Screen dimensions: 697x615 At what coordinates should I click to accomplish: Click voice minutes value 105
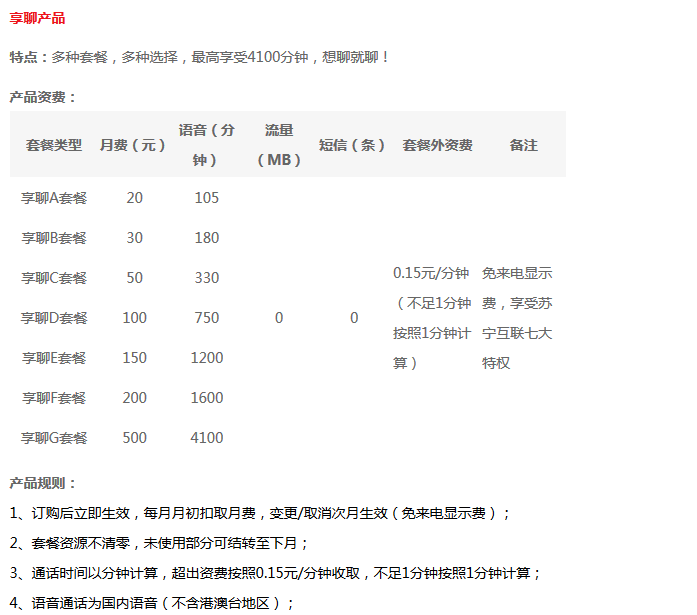click(207, 198)
